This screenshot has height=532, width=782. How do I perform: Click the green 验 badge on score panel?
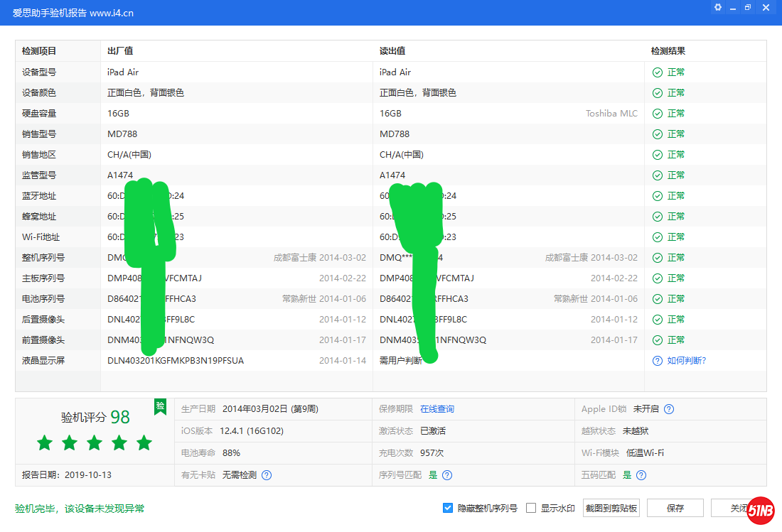pos(161,406)
